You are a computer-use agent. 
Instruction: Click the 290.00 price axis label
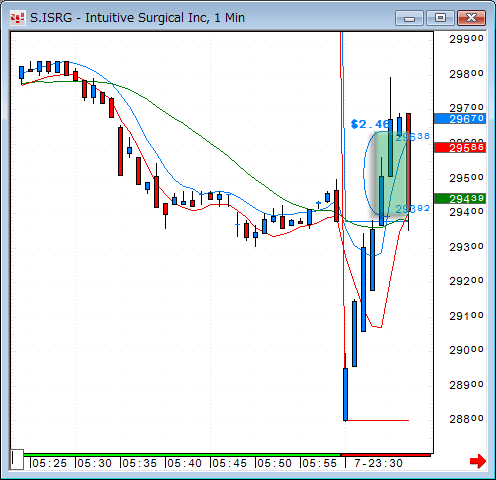tap(466, 350)
